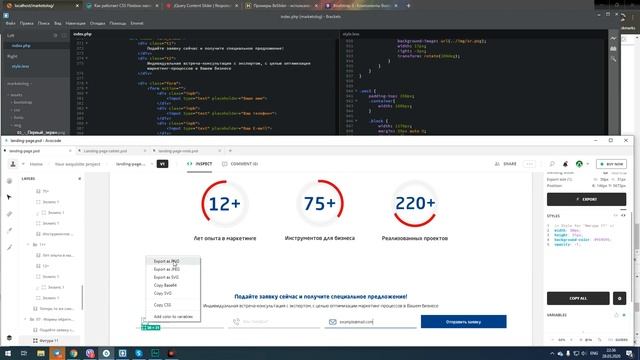Switch to the landing-page-mobi.psd tab
This screenshot has width=640, height=360.
(178, 151)
